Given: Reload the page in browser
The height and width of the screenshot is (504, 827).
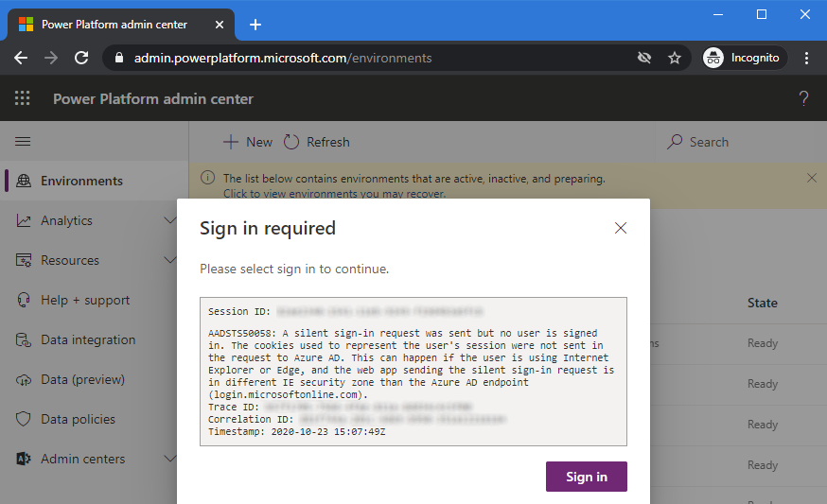Looking at the screenshot, I should pos(81,58).
